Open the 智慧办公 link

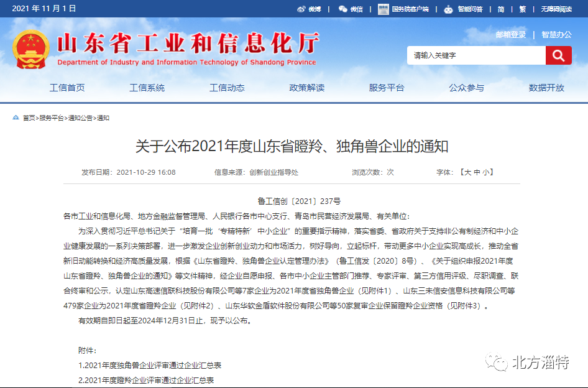pos(556,35)
